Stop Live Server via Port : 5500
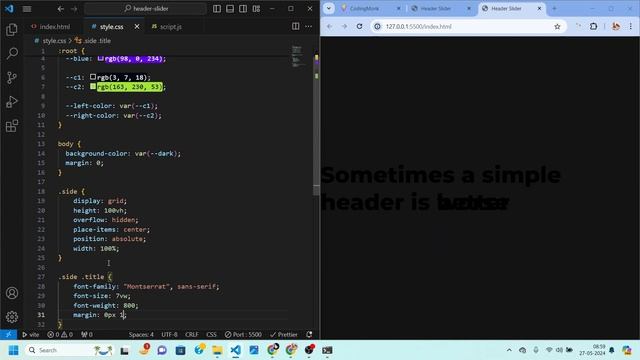The image size is (640, 360). tap(243, 335)
